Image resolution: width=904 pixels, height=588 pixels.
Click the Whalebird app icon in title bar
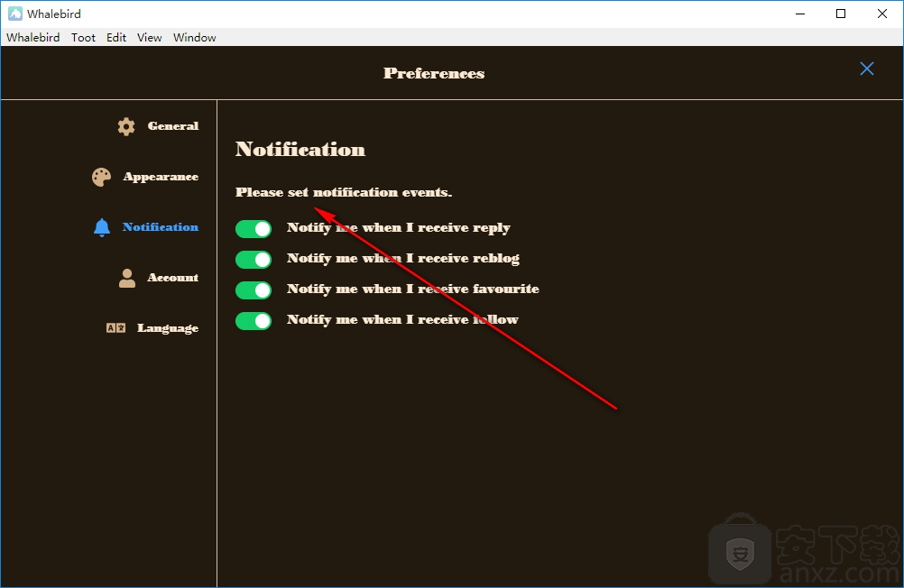pos(15,14)
